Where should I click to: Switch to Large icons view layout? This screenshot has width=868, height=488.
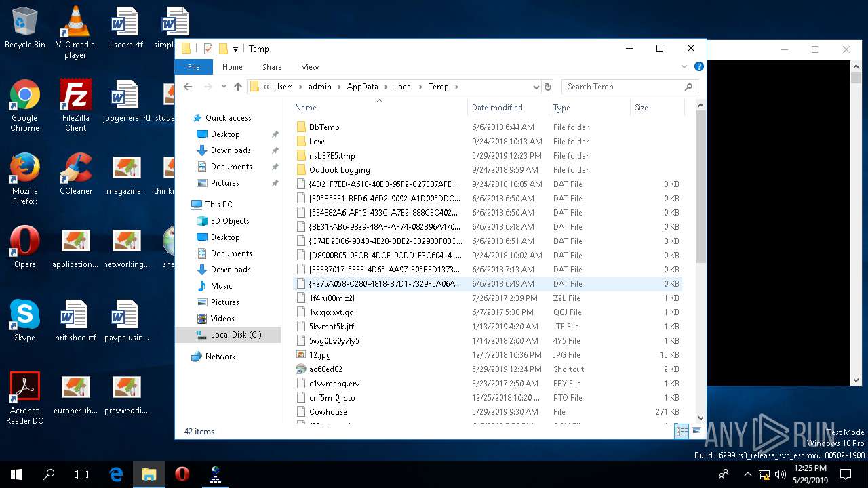(x=696, y=431)
